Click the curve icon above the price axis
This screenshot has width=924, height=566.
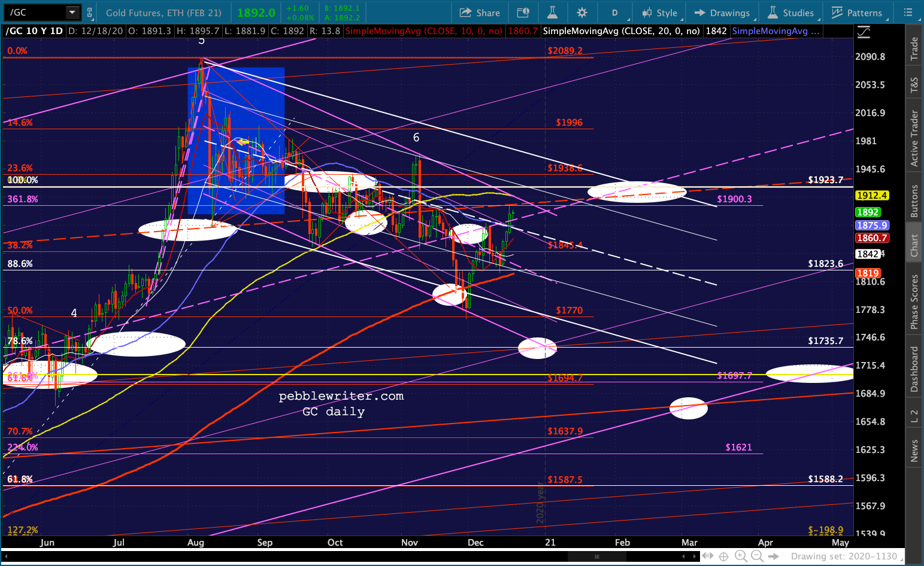pos(864,32)
